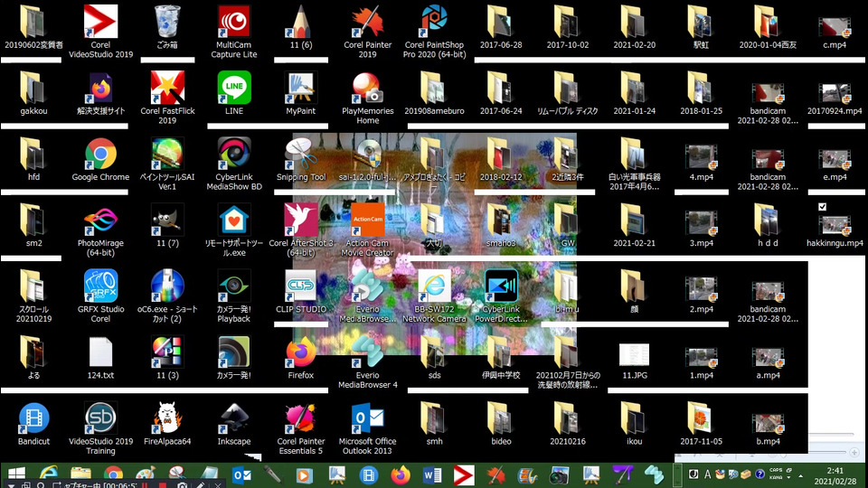Select the 201908ameburo folder

(x=434, y=93)
